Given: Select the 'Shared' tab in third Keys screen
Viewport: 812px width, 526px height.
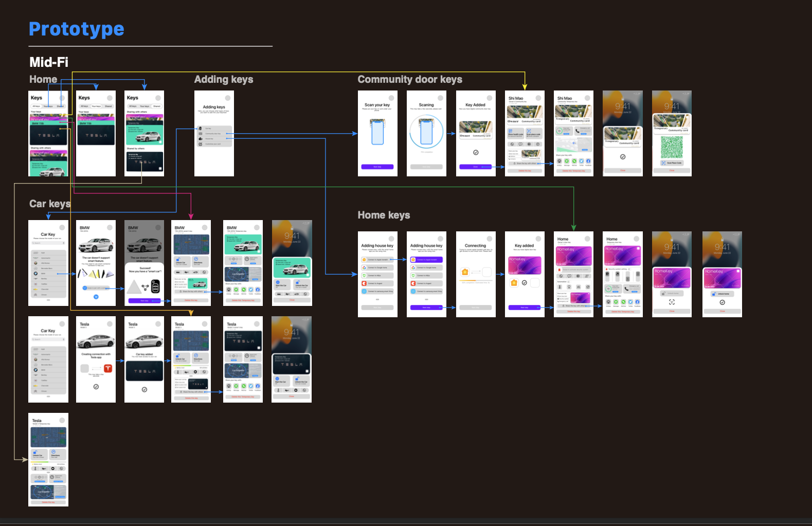Looking at the screenshot, I should 157,106.
